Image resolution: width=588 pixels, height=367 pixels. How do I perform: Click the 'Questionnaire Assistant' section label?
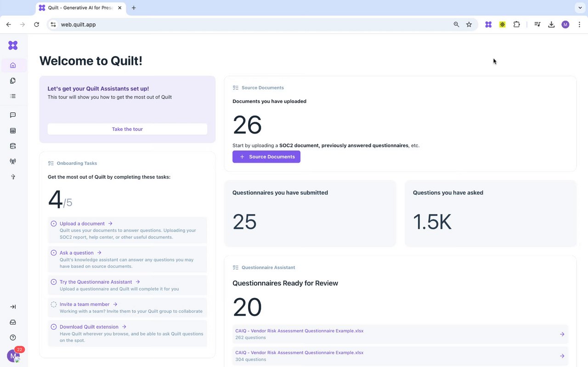click(x=268, y=267)
